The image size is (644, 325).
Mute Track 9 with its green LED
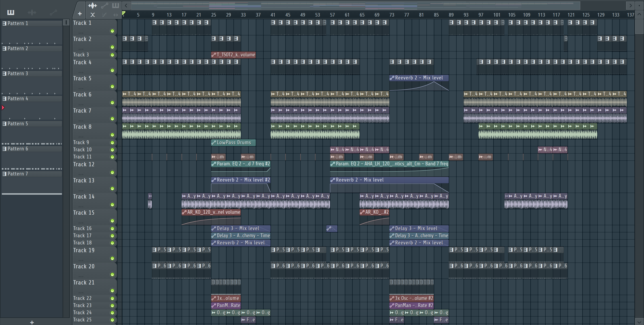point(112,143)
